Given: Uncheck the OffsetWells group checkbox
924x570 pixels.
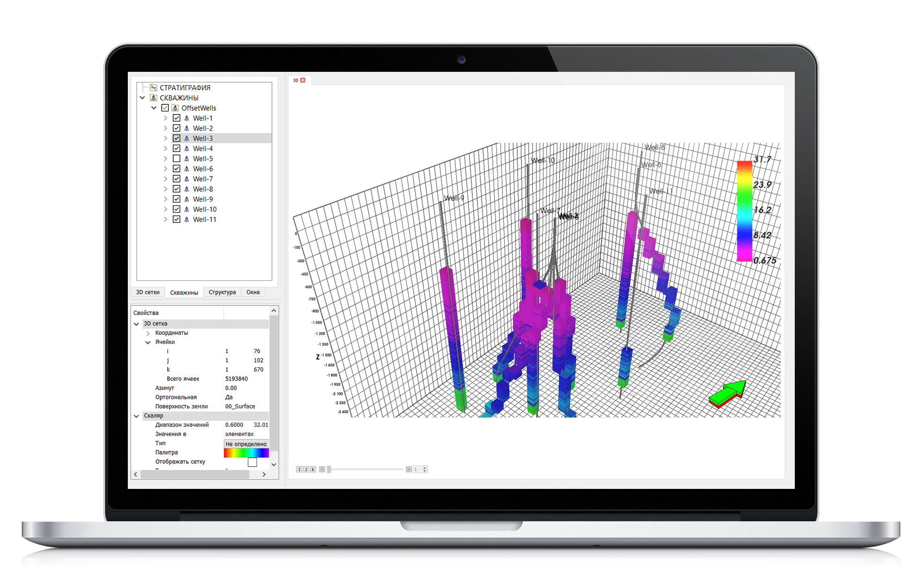Looking at the screenshot, I should point(165,108).
